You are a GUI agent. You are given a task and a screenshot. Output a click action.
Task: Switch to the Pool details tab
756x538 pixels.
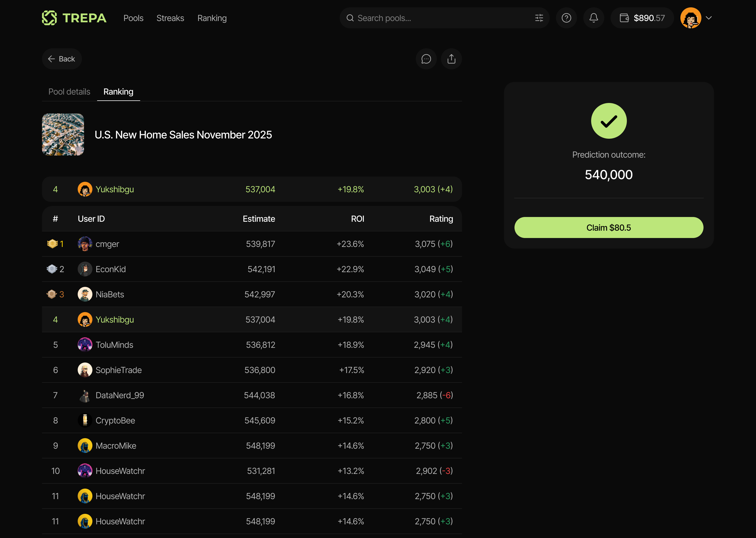69,91
